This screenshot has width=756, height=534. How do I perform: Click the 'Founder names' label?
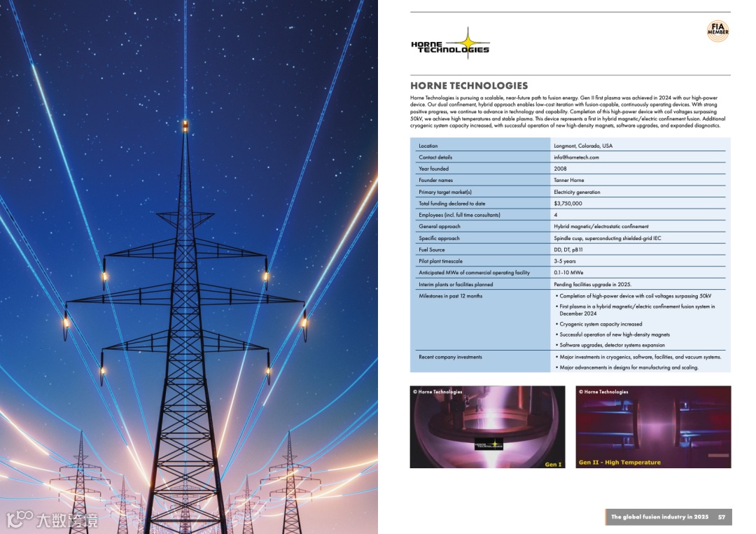coord(436,181)
